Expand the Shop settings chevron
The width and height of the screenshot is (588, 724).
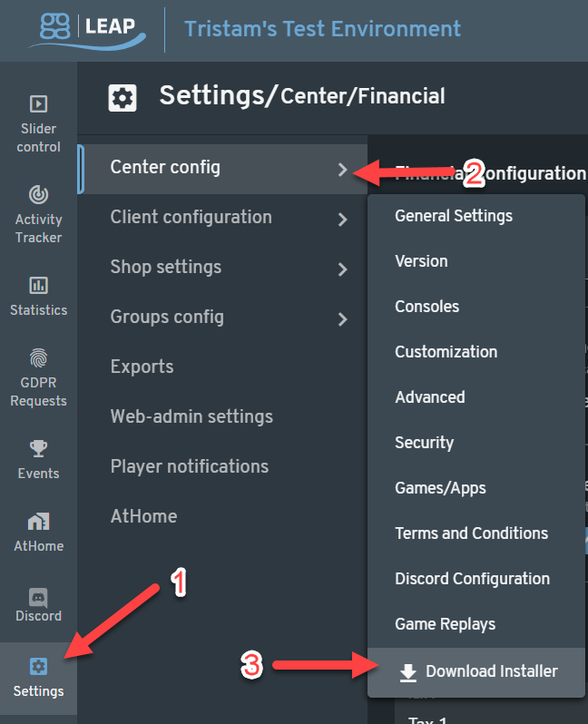pos(342,269)
